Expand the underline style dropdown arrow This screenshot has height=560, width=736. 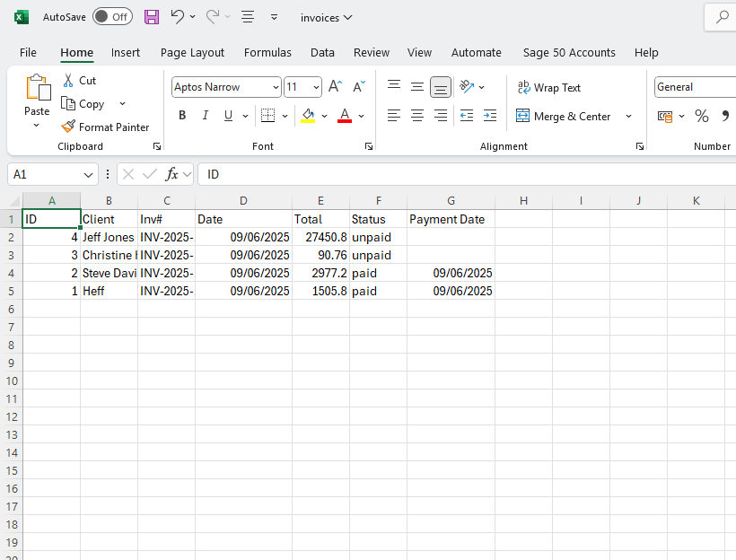(246, 116)
